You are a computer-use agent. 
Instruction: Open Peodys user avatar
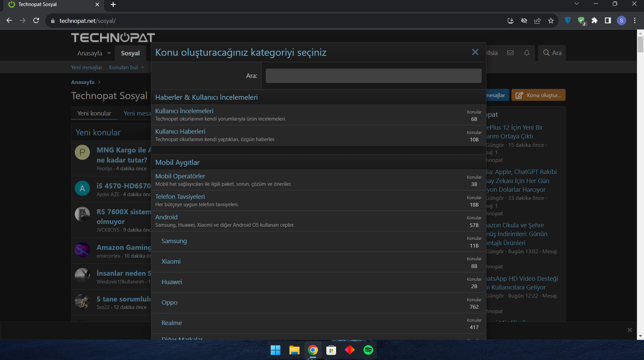coord(82,152)
